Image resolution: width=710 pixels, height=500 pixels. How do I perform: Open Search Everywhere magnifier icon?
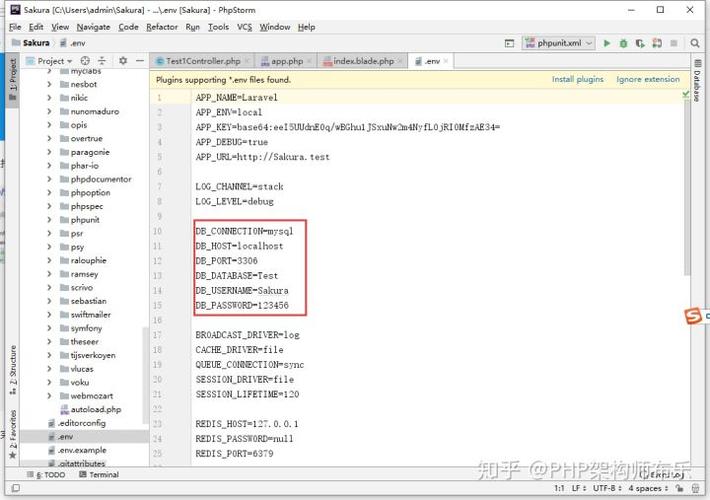point(695,43)
